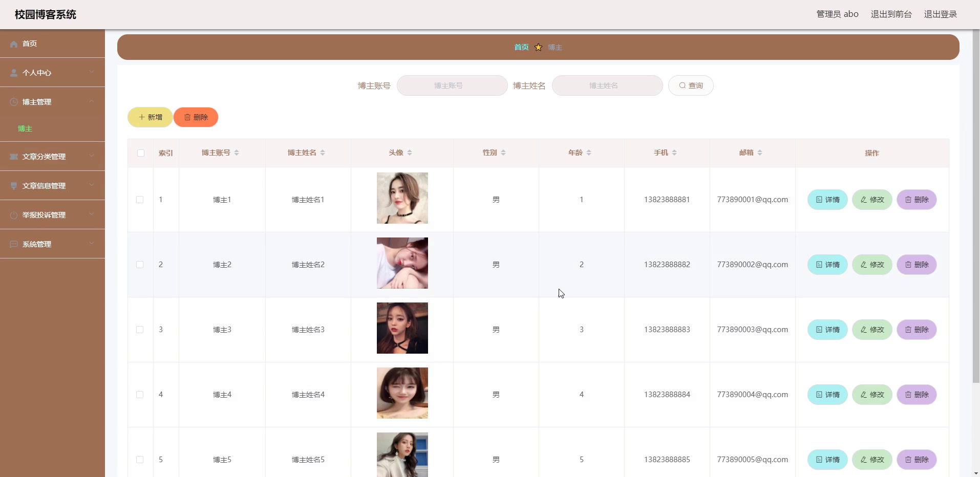Expand the 文章分类管理 chevron

92,156
